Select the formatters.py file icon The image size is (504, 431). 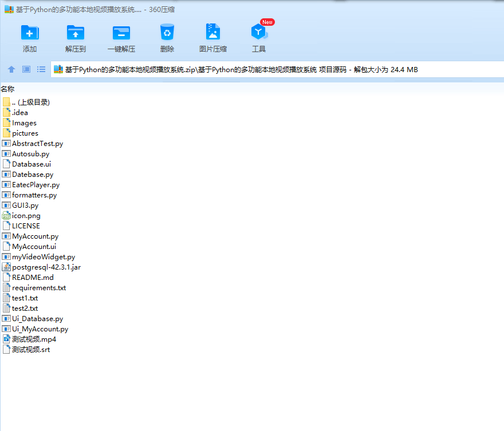(x=6, y=195)
